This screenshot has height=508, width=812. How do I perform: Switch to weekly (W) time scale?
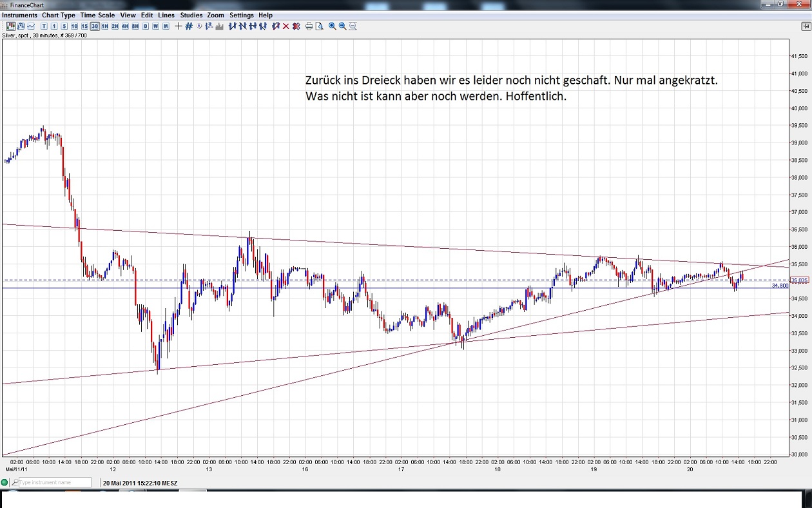(155, 26)
